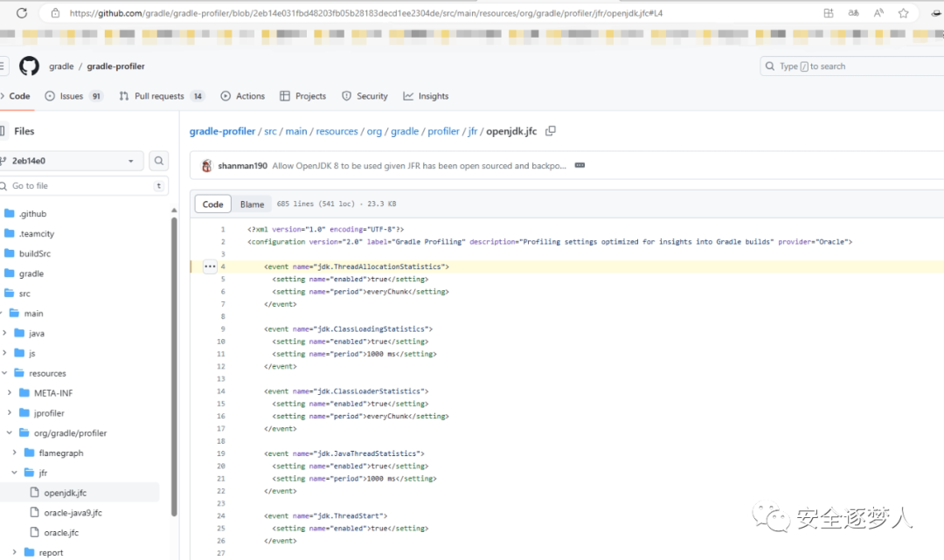Open the Projects tab
This screenshot has width=944, height=560.
pos(302,95)
